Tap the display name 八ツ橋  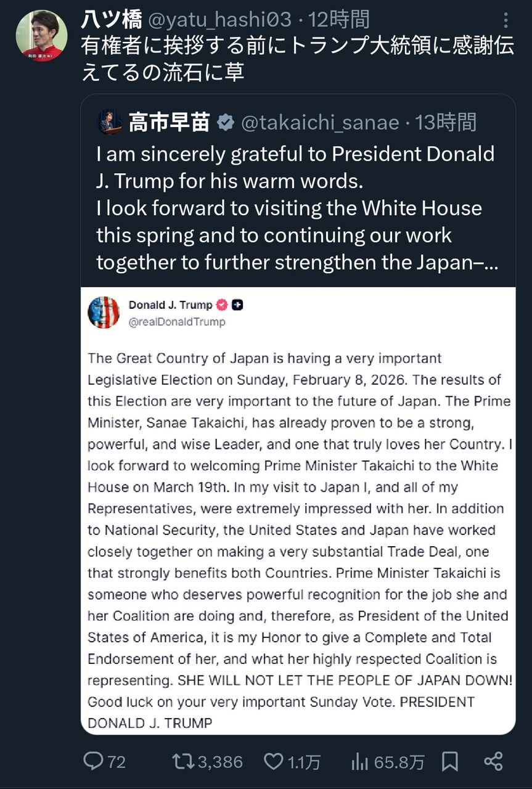(112, 20)
